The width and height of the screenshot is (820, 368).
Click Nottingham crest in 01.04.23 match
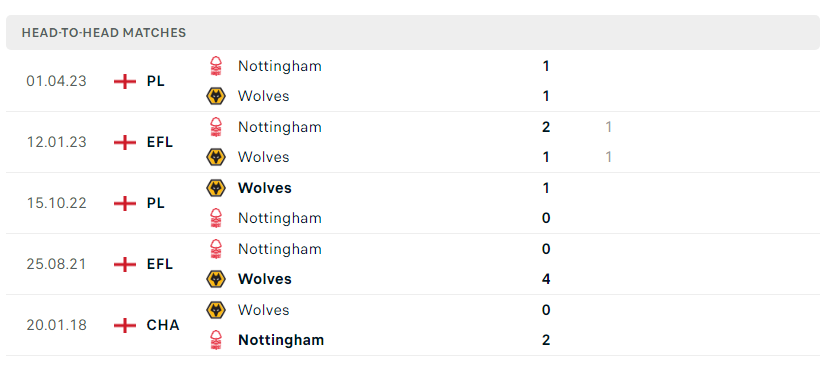216,66
